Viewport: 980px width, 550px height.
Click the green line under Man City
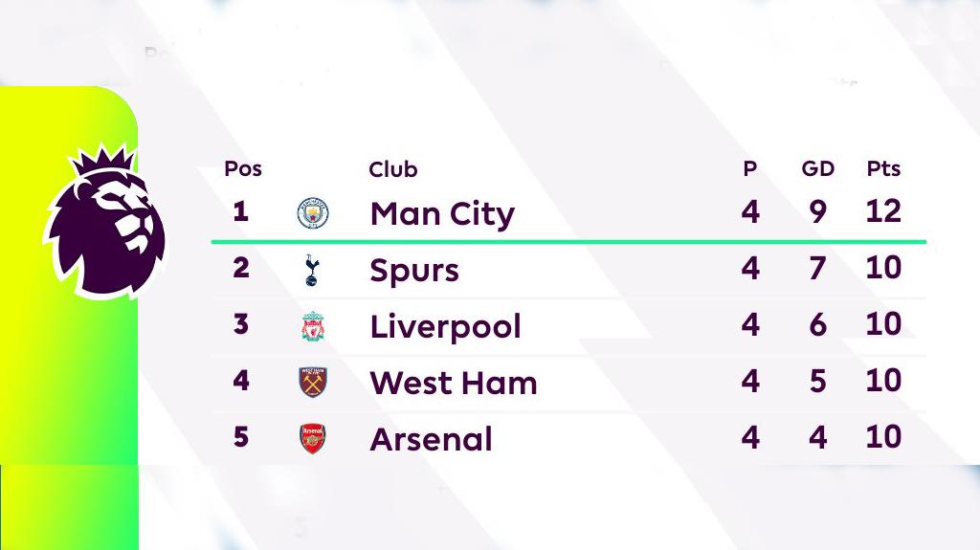(568, 242)
